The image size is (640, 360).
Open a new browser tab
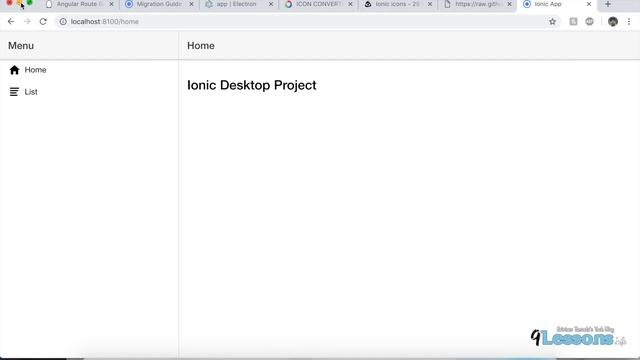pos(608,4)
